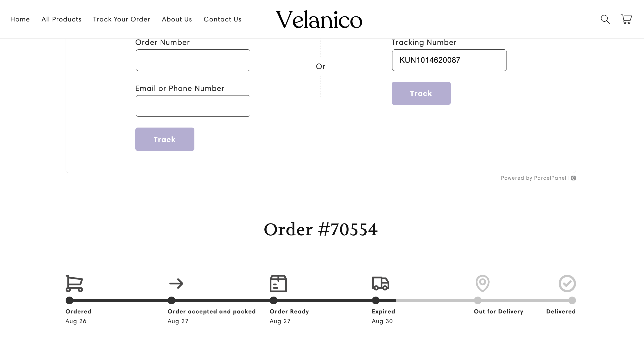Click the All Products menu item

click(x=61, y=19)
